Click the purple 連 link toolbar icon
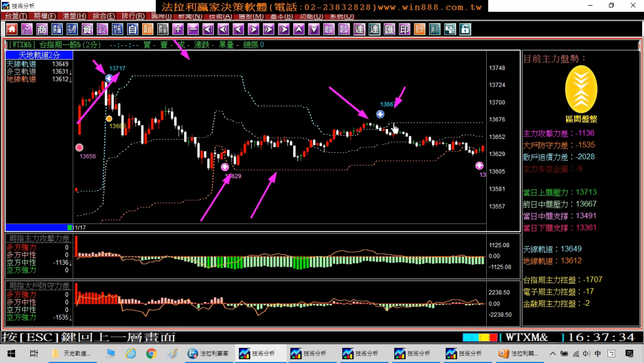This screenshot has width=644, height=363. coord(359,29)
